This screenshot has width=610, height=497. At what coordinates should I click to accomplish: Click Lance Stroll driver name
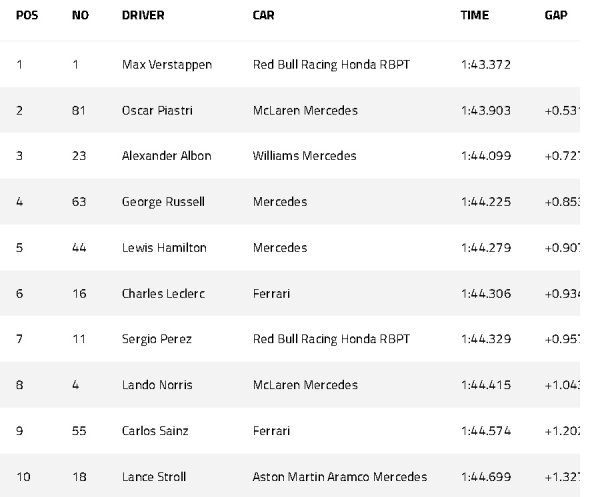(154, 477)
